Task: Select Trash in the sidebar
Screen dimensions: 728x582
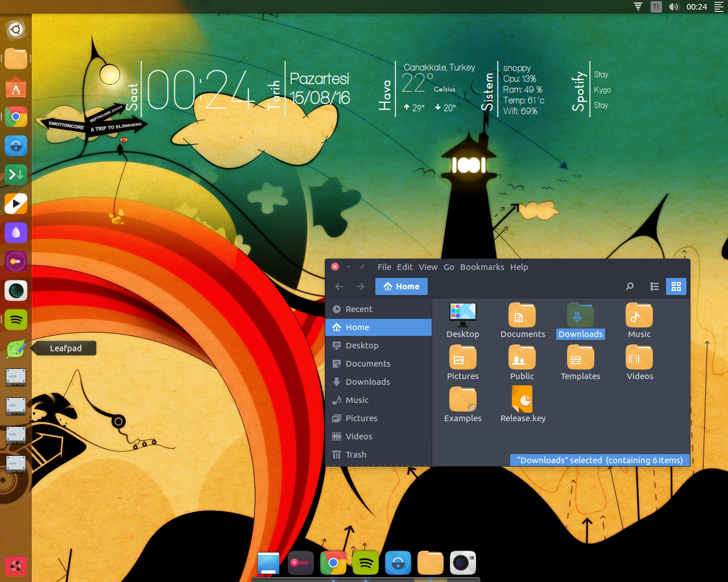Action: 379,455
